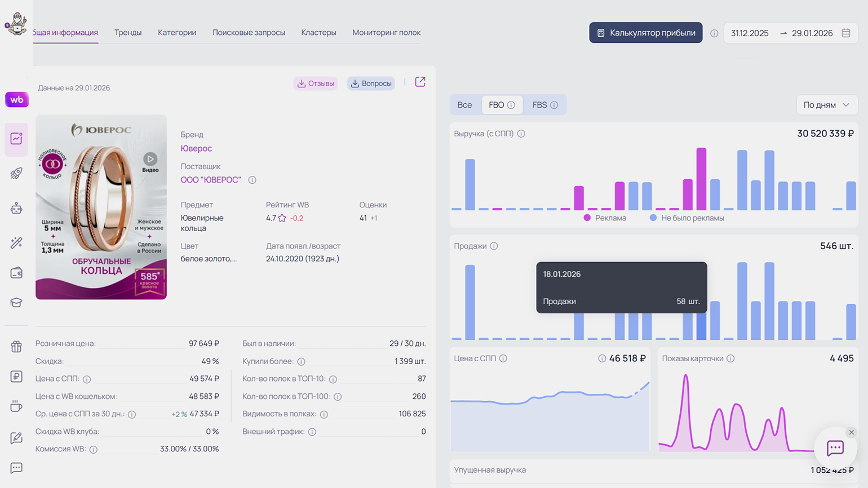868x488 pixels.
Task: Click the graduation cap sidebar icon
Action: [x=16, y=303]
